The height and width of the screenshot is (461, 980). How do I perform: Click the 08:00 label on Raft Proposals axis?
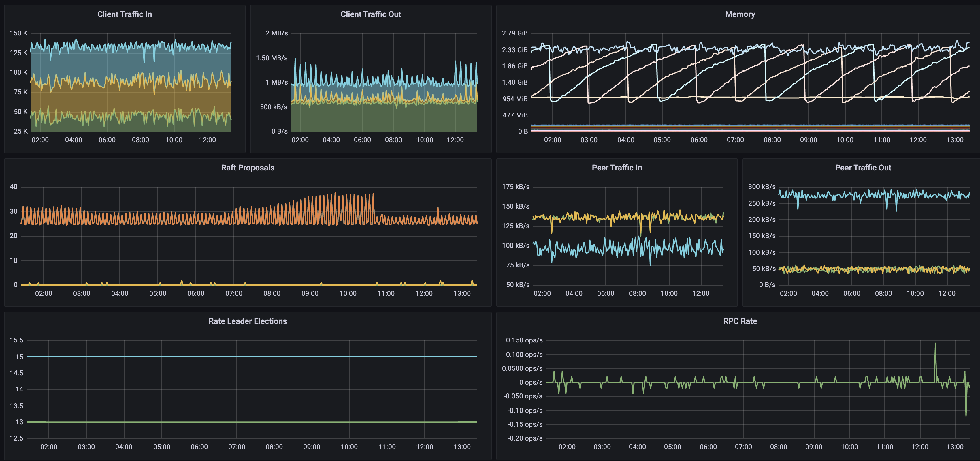click(272, 293)
